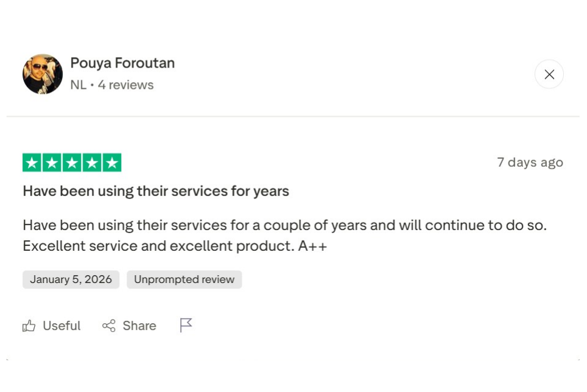Click the reviewer name Pouya Foroutan
Screen dimensions: 587x392
(x=122, y=63)
